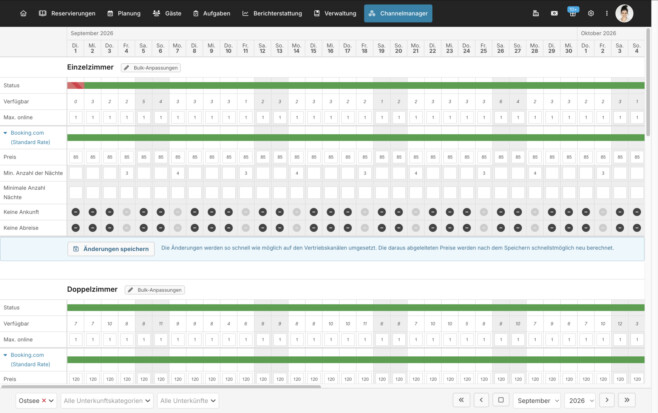Click the vertical scrollbar on right edge
The height and width of the screenshot is (413, 658).
(649, 82)
